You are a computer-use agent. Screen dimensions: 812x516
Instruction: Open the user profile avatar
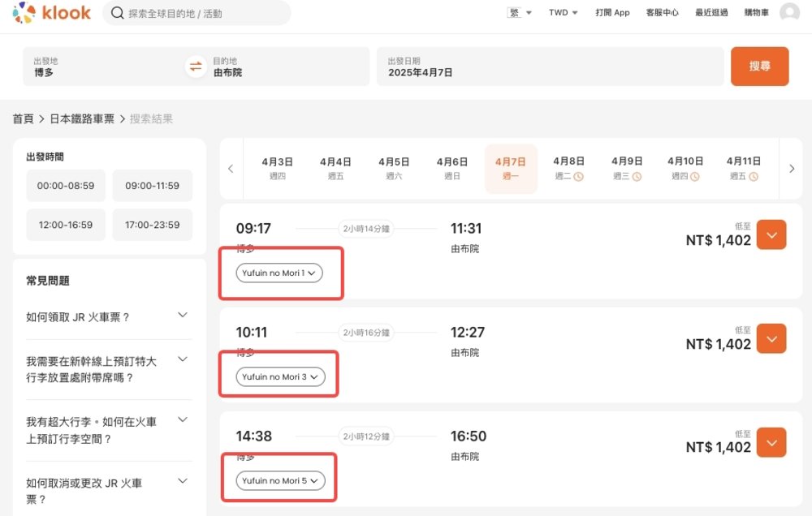(788, 13)
